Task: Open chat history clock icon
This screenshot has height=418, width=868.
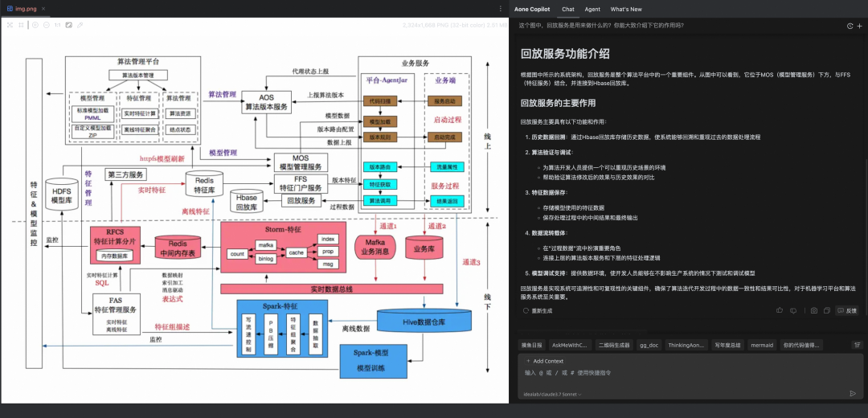Action: 850,26
